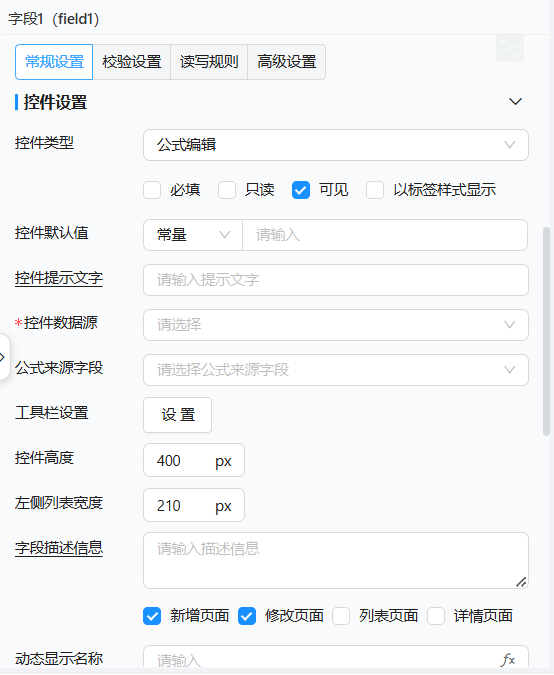Click the vertical scrollbar thumb
This screenshot has width=554, height=675.
tap(547, 331)
